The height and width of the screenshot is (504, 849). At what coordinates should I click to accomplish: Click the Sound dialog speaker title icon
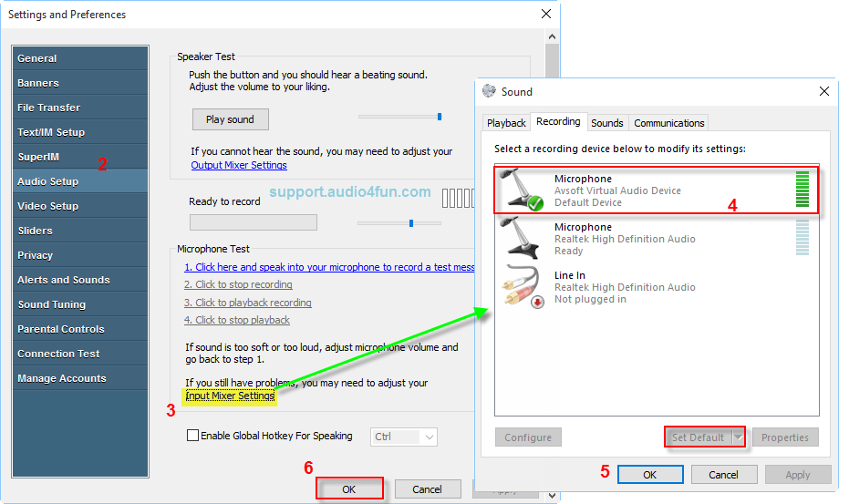tap(489, 91)
